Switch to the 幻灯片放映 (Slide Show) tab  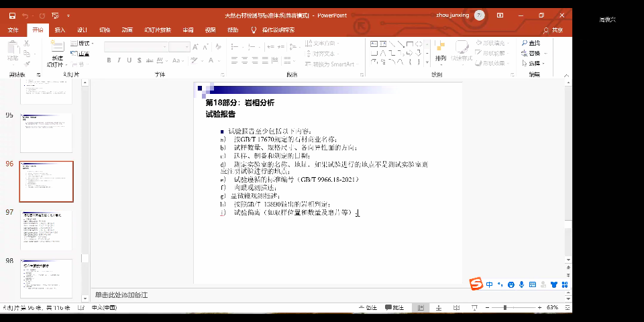click(158, 30)
